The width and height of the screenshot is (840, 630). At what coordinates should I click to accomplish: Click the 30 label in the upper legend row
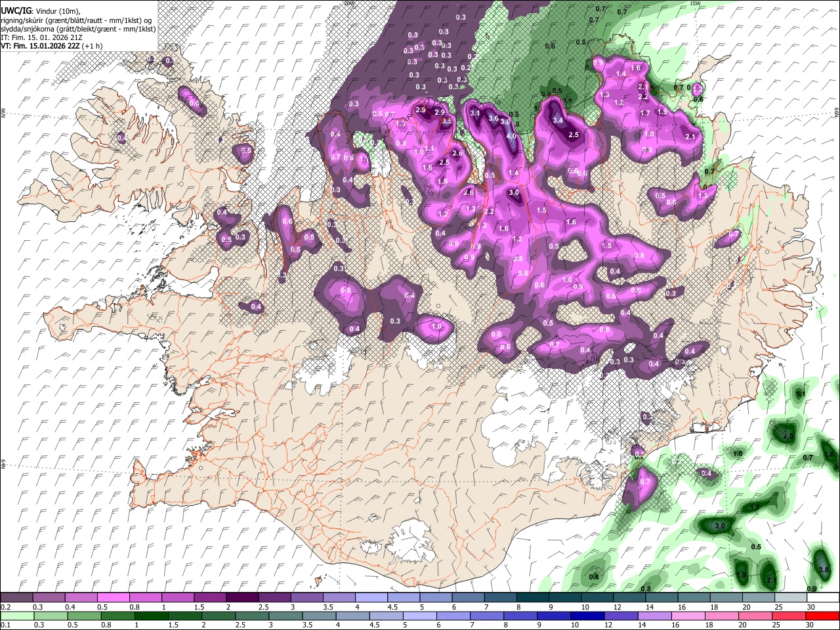coord(811,608)
